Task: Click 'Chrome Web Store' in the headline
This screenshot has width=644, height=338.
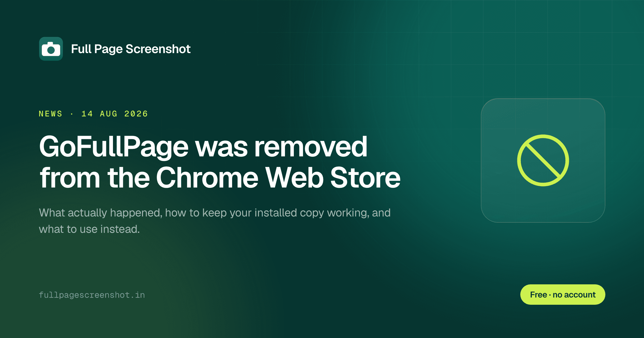Action: [278, 177]
